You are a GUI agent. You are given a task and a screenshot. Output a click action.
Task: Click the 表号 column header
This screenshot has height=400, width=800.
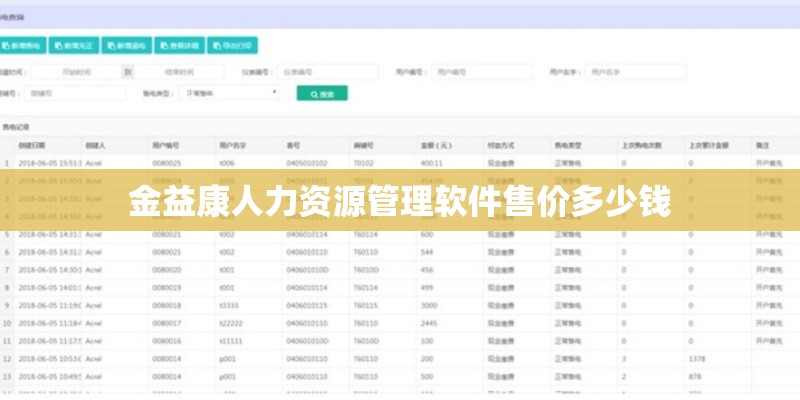(x=293, y=145)
